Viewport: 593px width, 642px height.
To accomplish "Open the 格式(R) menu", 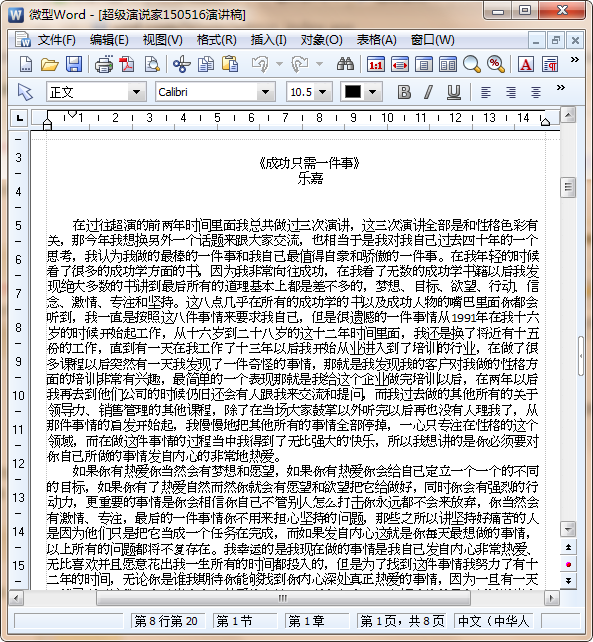I will pyautogui.click(x=216, y=40).
